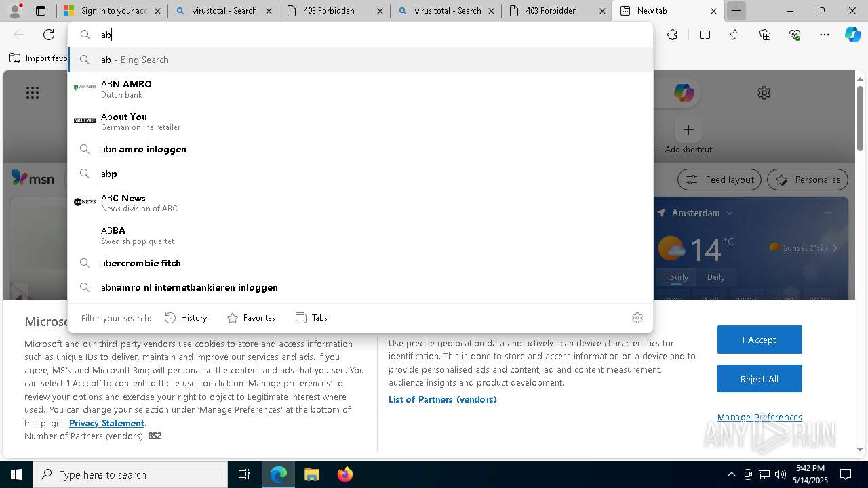Open Task View on the taskbar
Screen dimensions: 868x488
pos(244,474)
